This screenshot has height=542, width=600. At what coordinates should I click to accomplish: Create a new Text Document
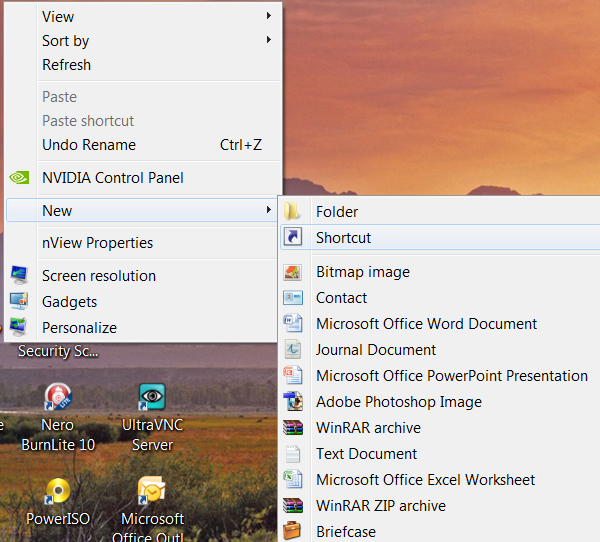click(440, 454)
